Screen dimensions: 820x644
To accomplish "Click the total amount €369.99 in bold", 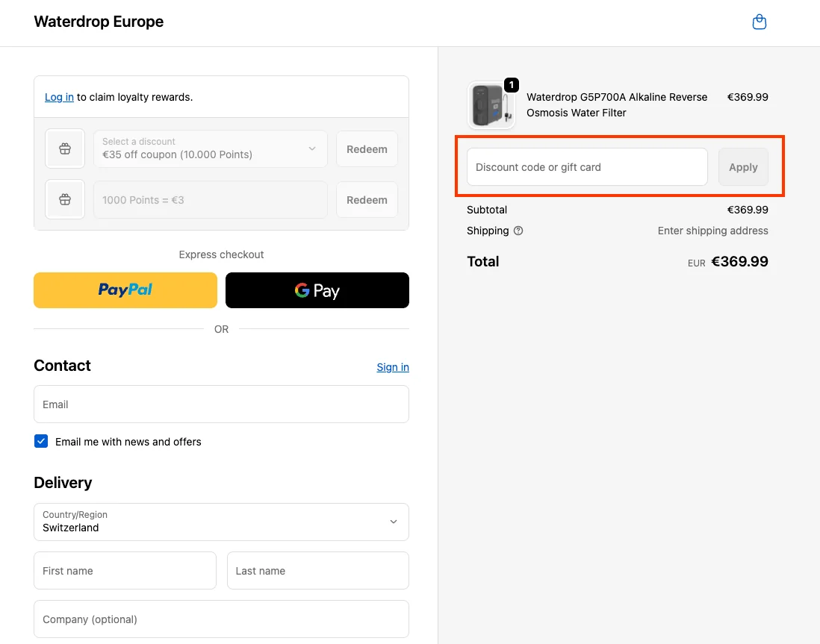I will pos(739,261).
